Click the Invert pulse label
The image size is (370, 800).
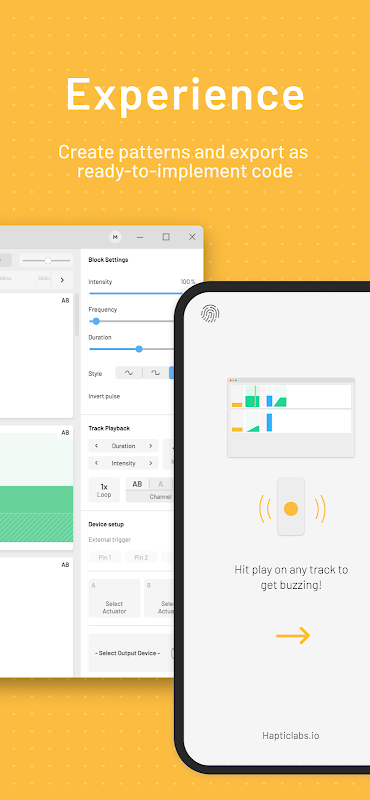[104, 396]
